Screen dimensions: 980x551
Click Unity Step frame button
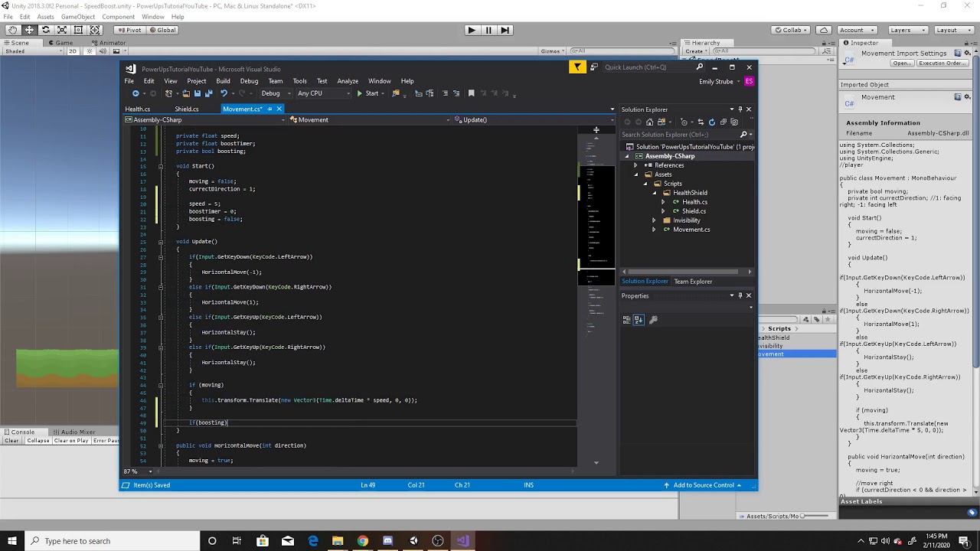[505, 30]
